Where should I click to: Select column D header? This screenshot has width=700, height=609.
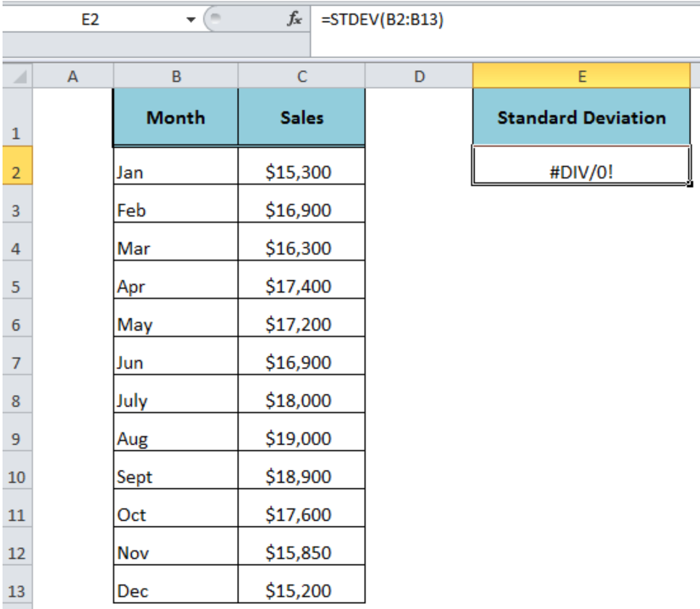pos(419,76)
